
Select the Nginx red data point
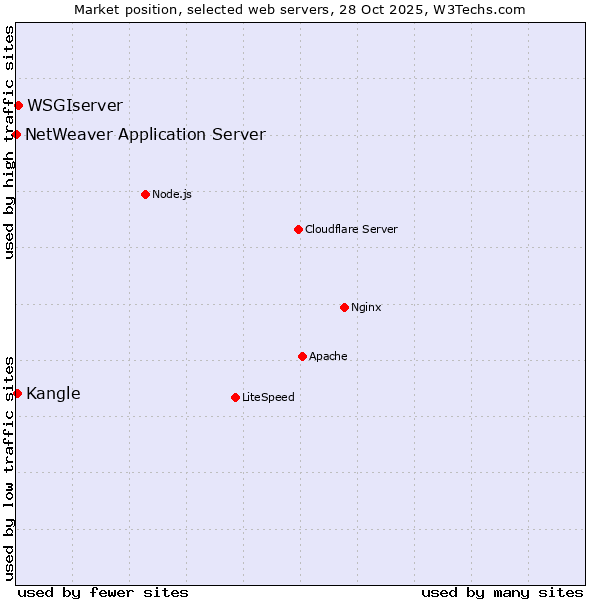click(344, 307)
